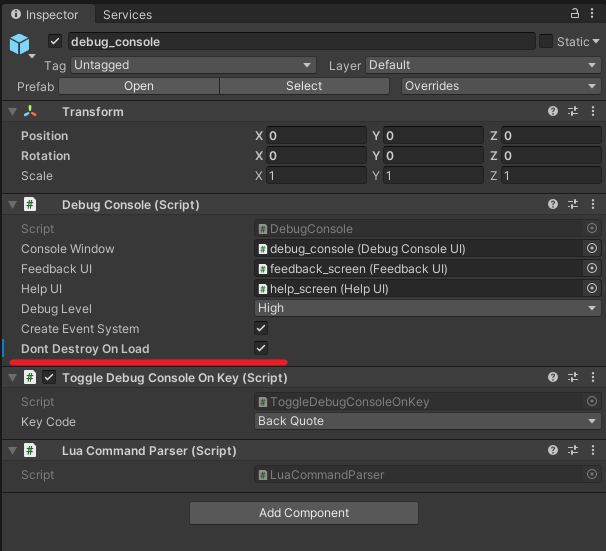Open Key Code dropdown set to Back Quote
The width and height of the screenshot is (606, 551).
pyautogui.click(x=428, y=421)
